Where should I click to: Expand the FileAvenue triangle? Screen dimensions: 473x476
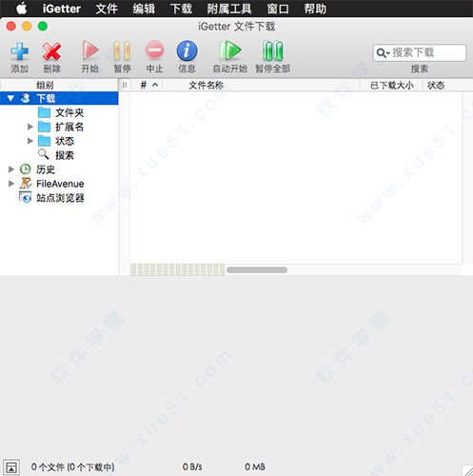click(x=11, y=184)
